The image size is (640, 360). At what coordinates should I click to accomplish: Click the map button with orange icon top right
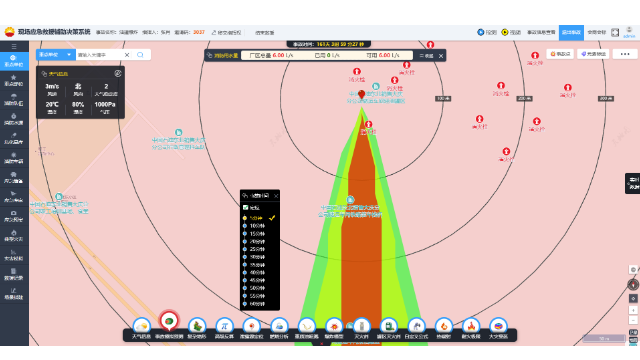560,54
